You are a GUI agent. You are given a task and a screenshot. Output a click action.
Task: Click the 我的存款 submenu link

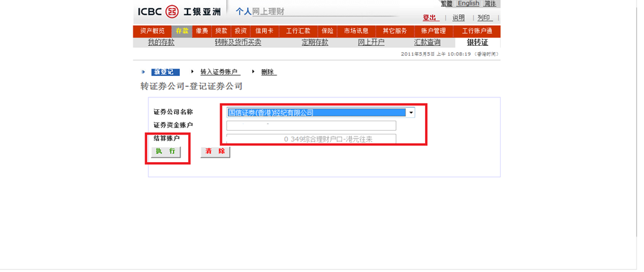click(161, 43)
